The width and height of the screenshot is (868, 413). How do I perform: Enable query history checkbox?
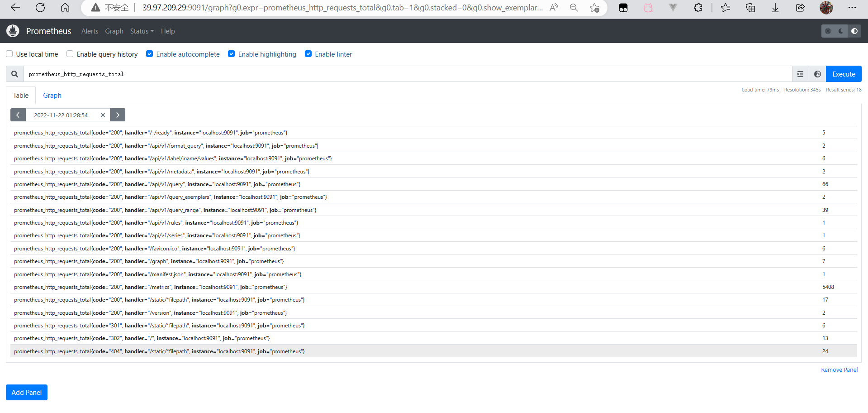[70, 54]
